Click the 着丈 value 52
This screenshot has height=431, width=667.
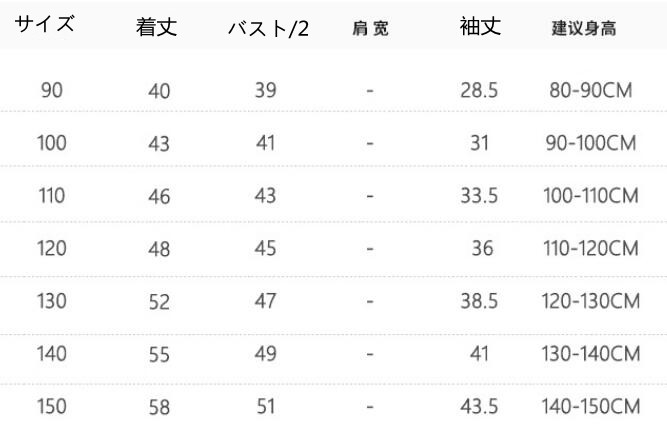point(159,302)
